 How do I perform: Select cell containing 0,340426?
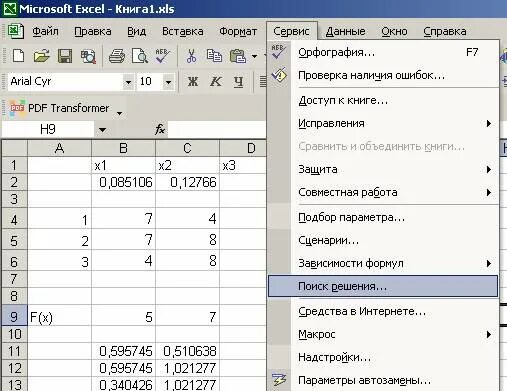(x=123, y=384)
